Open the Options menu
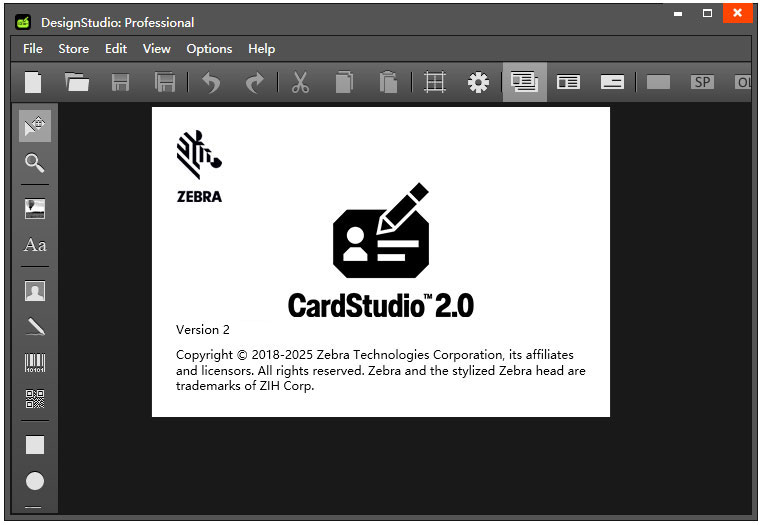761x525 pixels. 209,49
